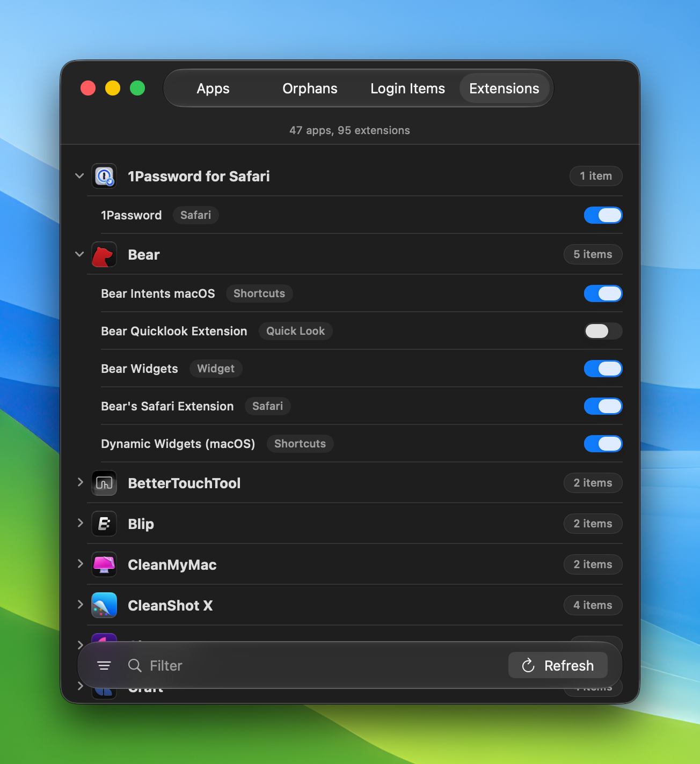Switch to the Orphans tab
Viewport: 700px width, 764px height.
point(310,89)
